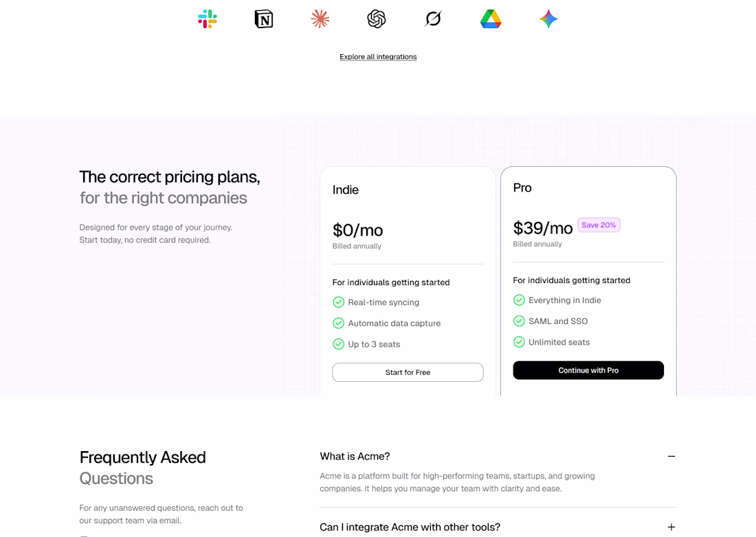Click the Slack integration icon
This screenshot has width=756, height=537.
[208, 19]
